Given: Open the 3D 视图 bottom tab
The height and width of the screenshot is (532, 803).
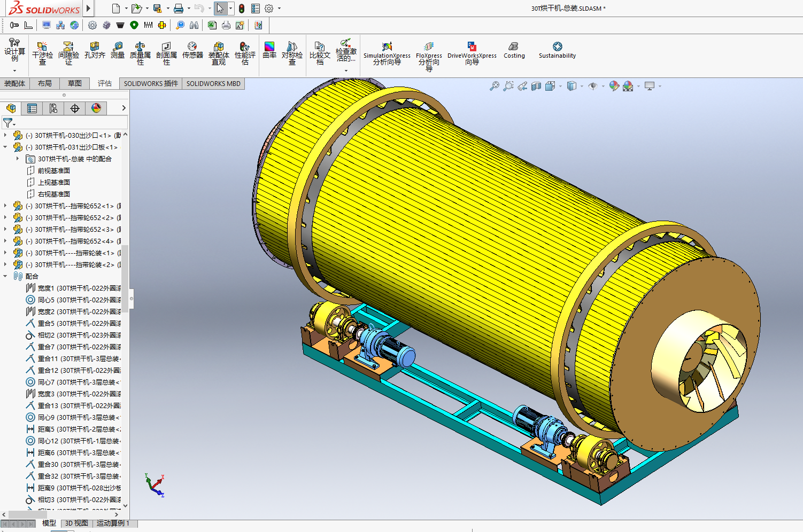Looking at the screenshot, I should 76,523.
